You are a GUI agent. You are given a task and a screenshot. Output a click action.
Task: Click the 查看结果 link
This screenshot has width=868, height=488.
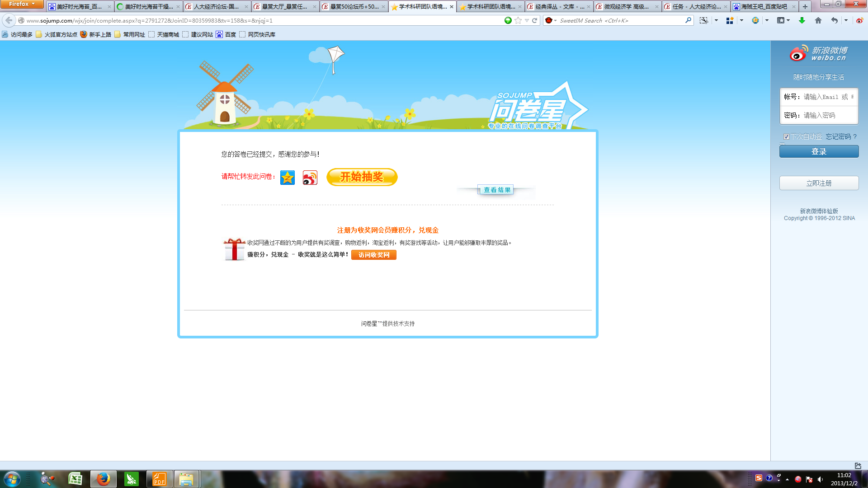click(x=496, y=190)
